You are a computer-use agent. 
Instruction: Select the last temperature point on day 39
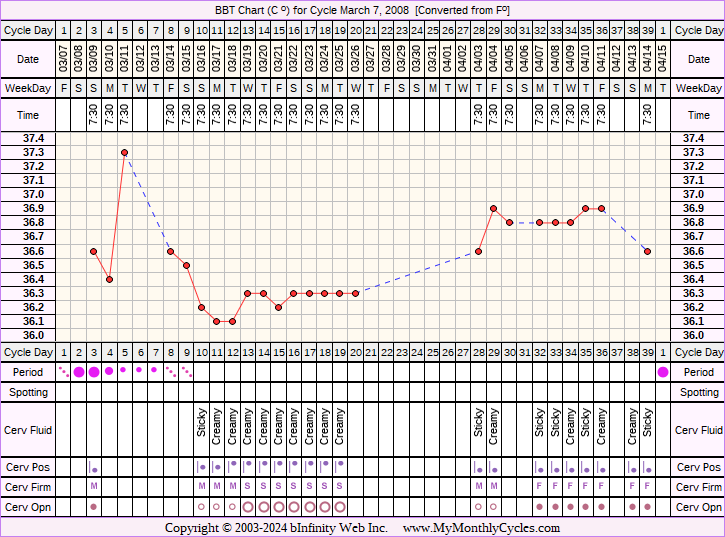(x=647, y=251)
